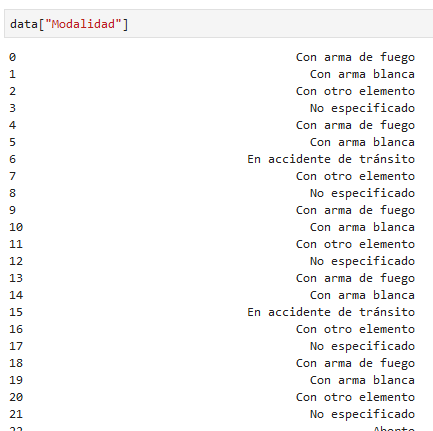Click "Con arma de fuego" in row 0
The width and height of the screenshot is (433, 431).
click(355, 57)
